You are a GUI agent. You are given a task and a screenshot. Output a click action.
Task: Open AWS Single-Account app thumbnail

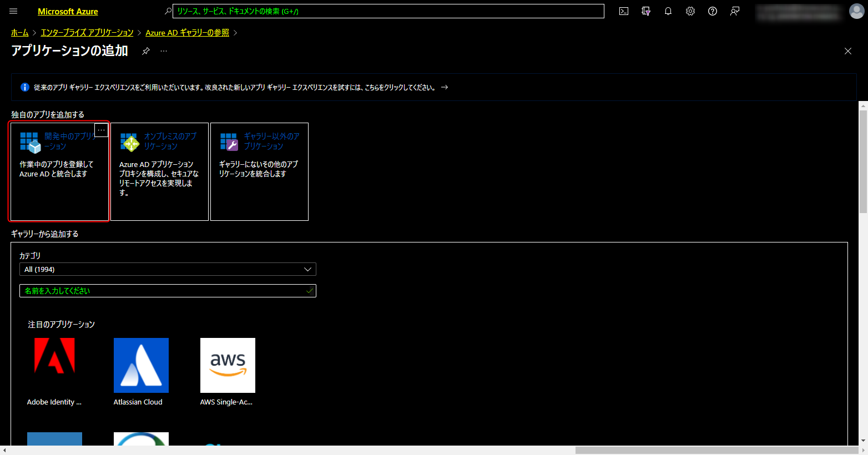(x=228, y=365)
